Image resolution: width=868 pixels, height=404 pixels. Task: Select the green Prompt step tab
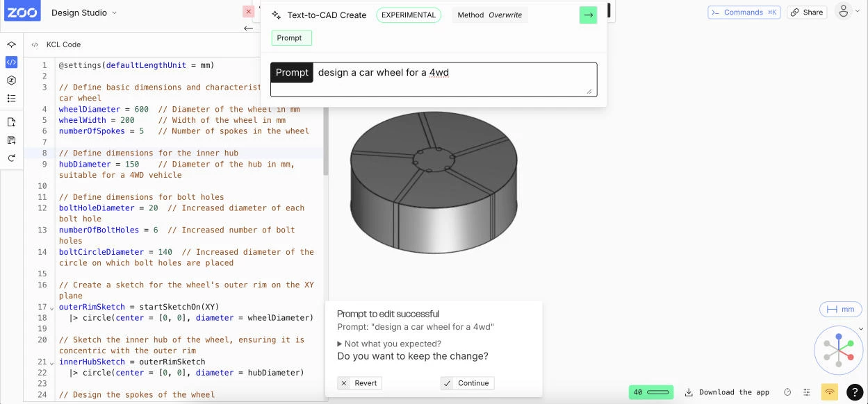[291, 38]
